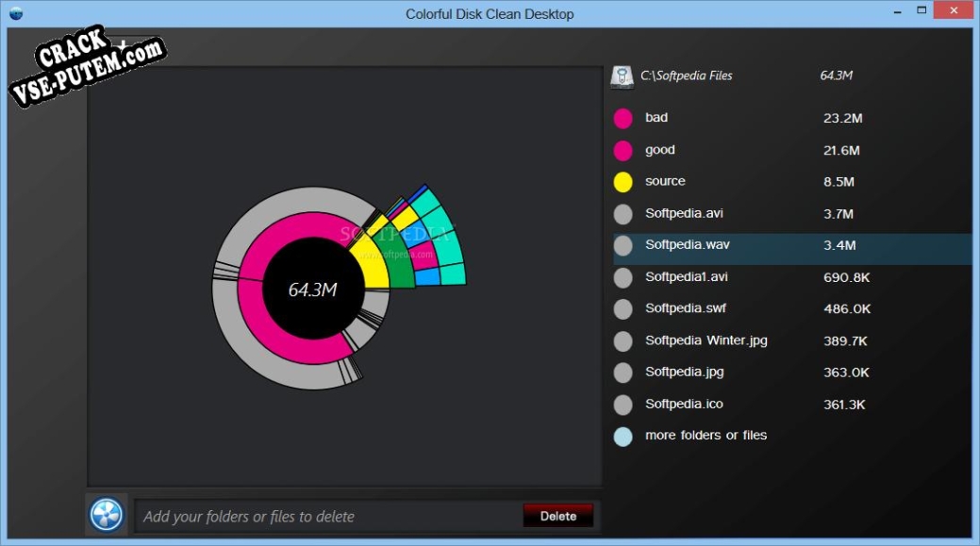Click the 690.8K size value
Screen dimensions: 980x546
(846, 277)
